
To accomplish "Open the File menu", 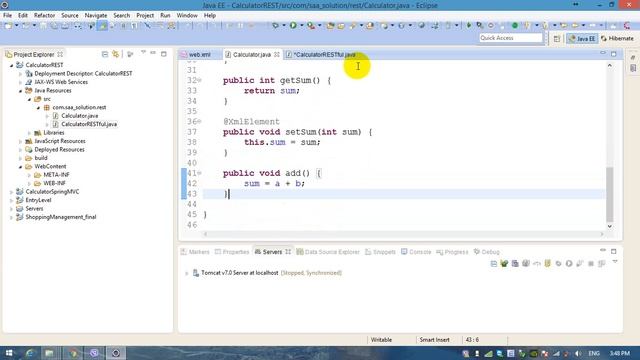I will point(7,15).
